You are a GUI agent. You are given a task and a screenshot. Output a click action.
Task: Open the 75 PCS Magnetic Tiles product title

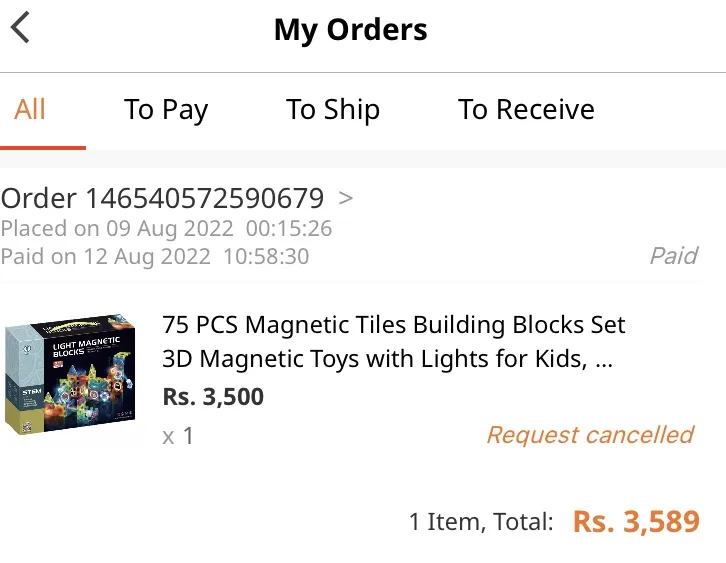click(x=394, y=341)
